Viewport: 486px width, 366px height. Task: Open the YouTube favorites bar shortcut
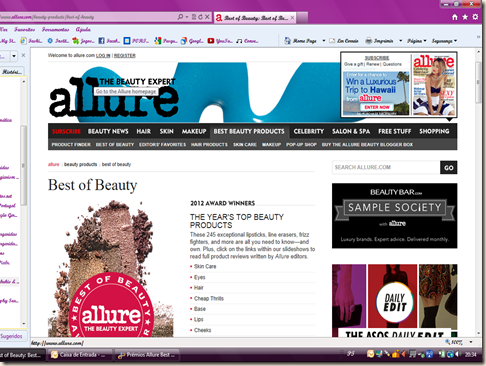(219, 41)
